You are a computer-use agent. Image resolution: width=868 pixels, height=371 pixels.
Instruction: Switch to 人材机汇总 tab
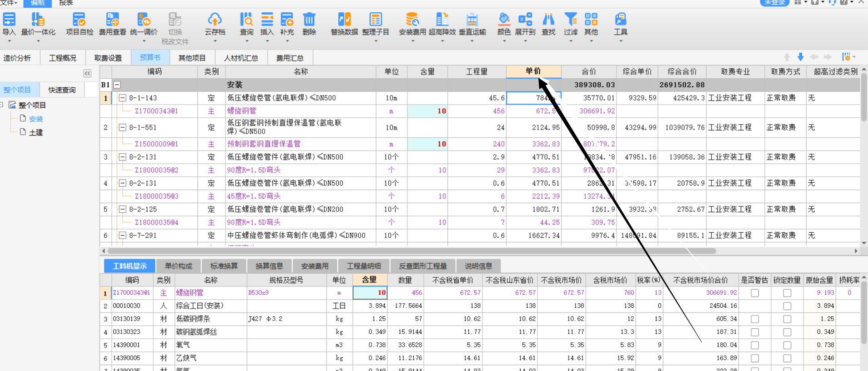[x=241, y=58]
